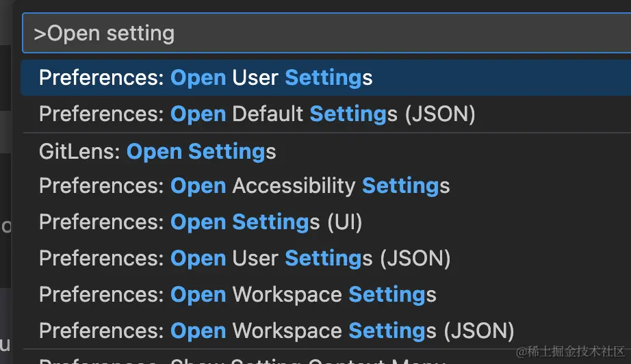This screenshot has height=364, width=631.
Task: Click the Accessibility Settings palette row
Action: click(244, 186)
